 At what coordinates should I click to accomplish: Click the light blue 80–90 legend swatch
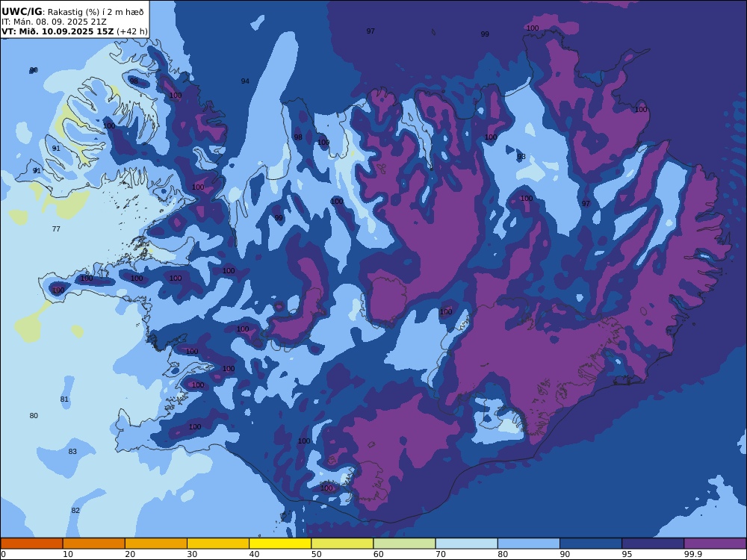[529, 544]
